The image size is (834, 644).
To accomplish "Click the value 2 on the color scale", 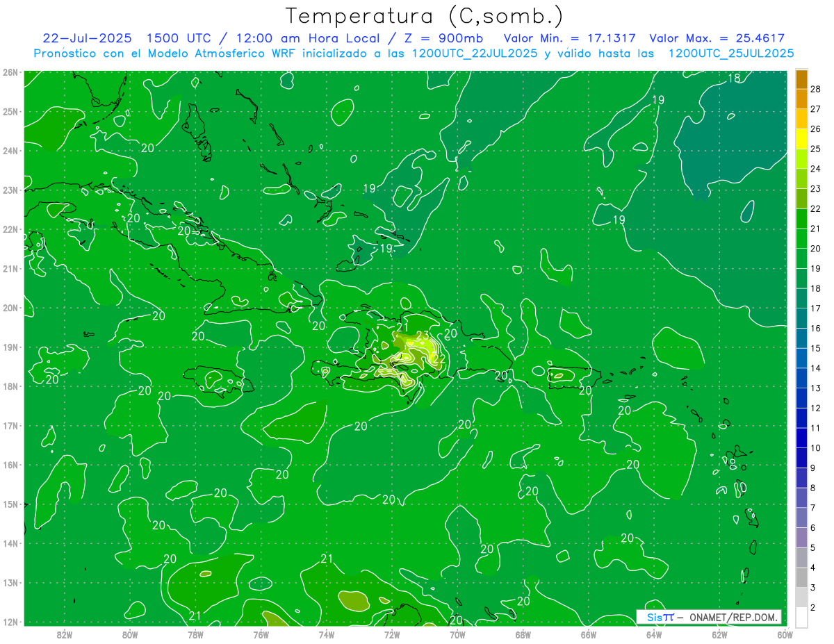I will click(813, 608).
